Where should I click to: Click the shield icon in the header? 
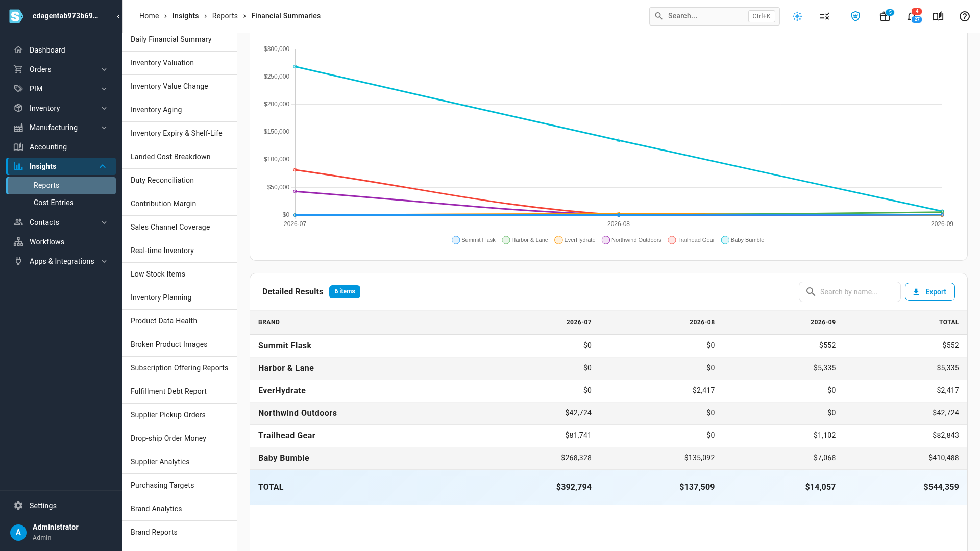(x=855, y=16)
